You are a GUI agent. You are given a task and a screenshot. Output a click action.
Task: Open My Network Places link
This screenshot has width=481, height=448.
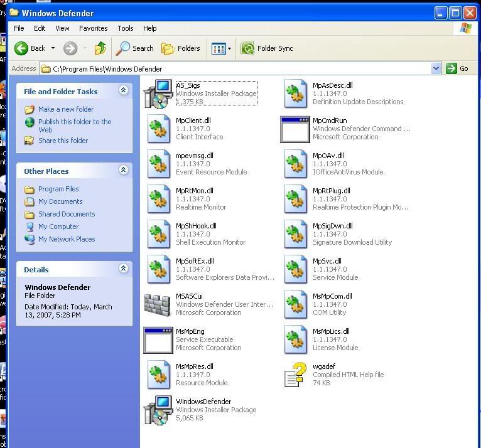tap(67, 239)
